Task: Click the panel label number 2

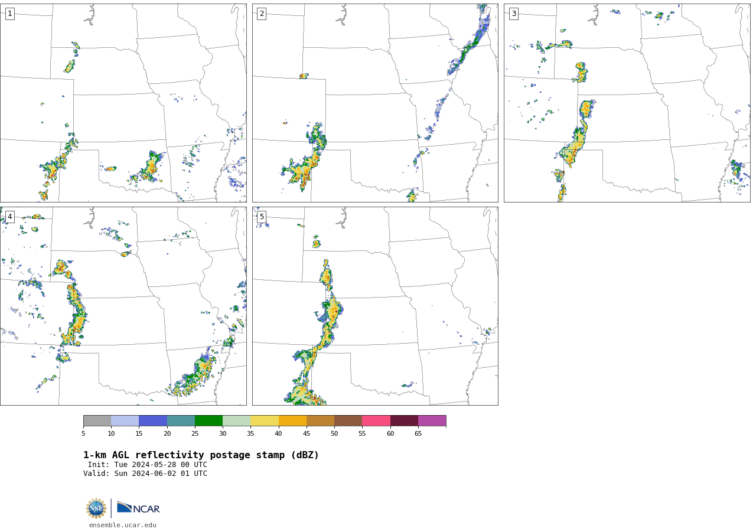Action: tap(262, 14)
